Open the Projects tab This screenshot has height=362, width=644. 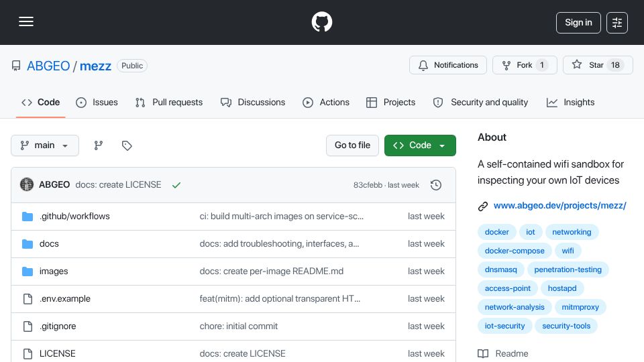coord(390,102)
